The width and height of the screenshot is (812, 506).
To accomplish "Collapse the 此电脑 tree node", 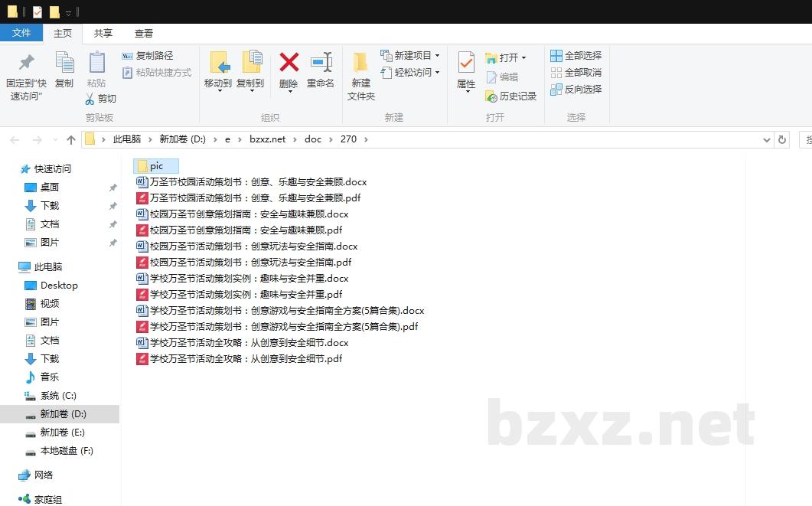I will [x=15, y=266].
